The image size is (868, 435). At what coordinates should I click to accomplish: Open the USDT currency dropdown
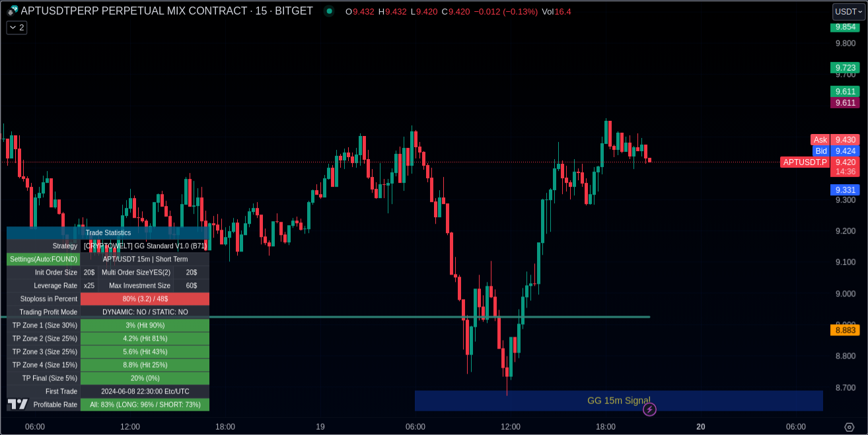click(848, 12)
